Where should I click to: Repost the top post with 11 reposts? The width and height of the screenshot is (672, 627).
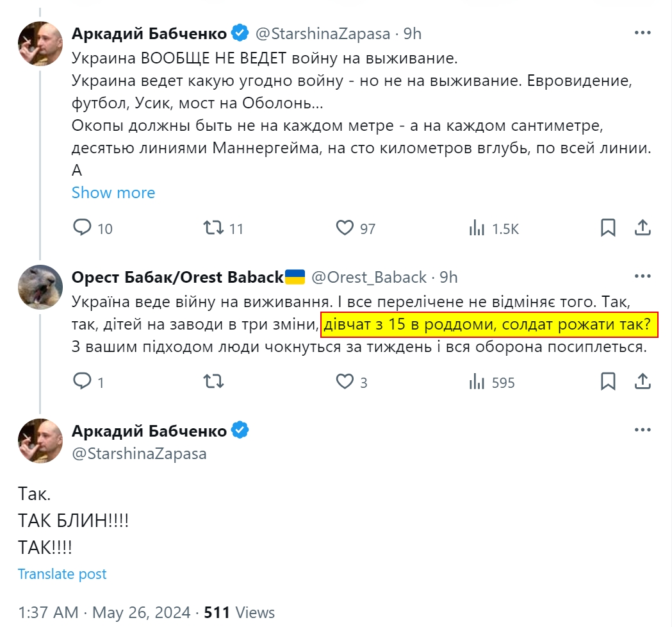(x=213, y=228)
